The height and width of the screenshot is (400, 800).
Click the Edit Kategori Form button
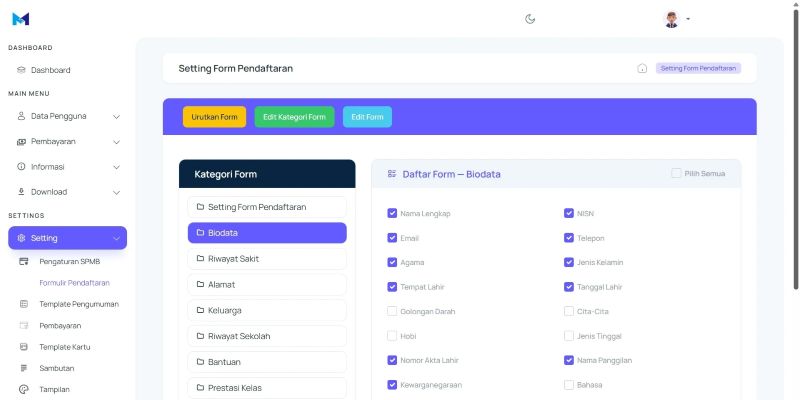pos(294,117)
